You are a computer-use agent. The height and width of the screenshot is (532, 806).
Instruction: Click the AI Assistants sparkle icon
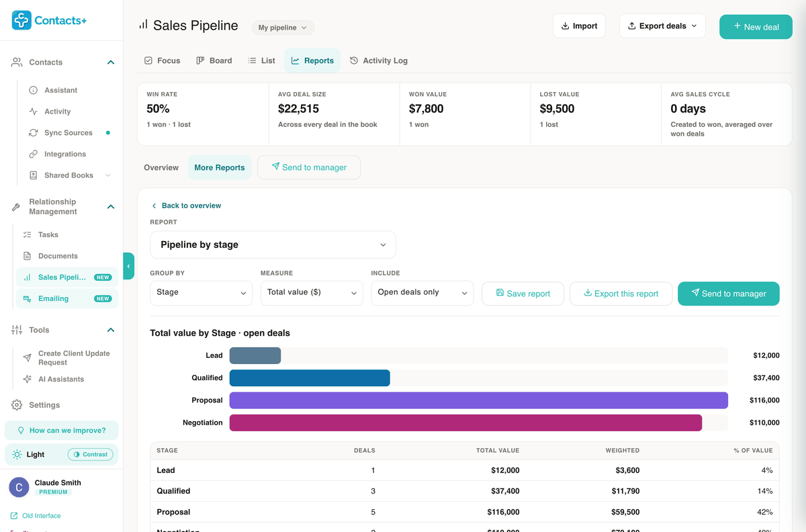click(27, 379)
